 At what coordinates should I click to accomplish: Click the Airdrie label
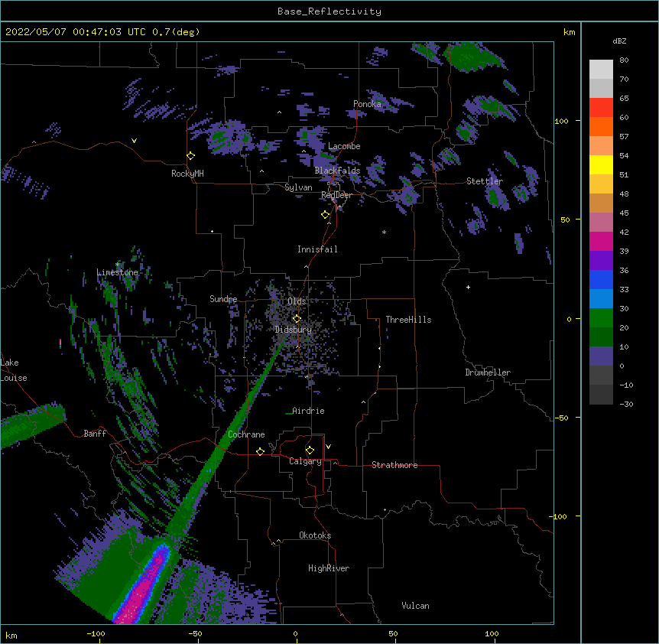tap(308, 411)
